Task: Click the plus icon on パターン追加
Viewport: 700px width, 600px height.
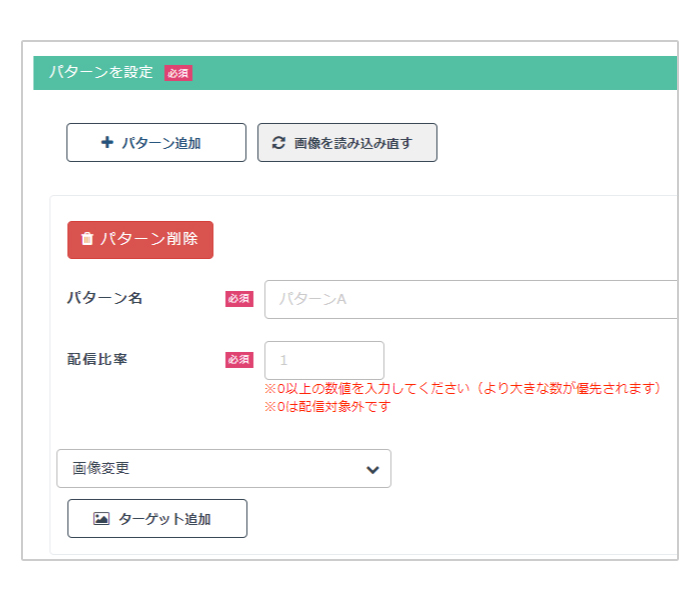Action: pyautogui.click(x=107, y=142)
